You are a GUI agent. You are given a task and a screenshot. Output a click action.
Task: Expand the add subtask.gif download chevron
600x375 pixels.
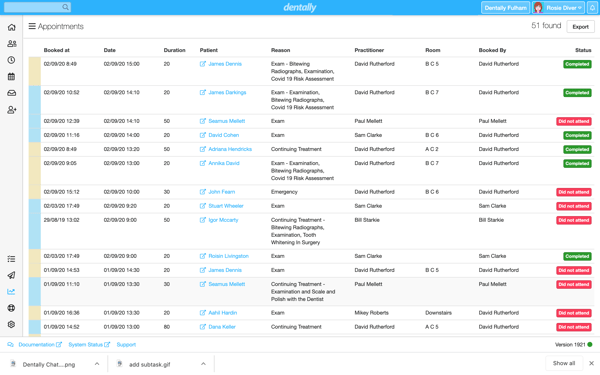pos(203,364)
